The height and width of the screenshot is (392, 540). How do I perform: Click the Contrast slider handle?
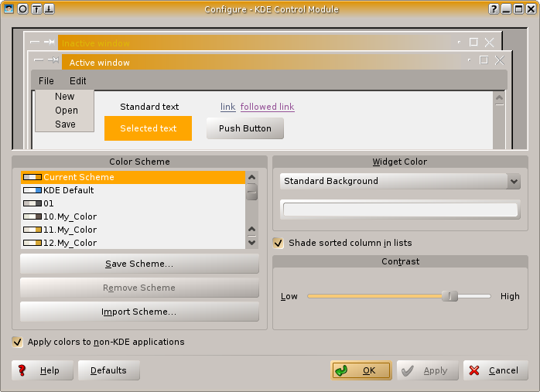(449, 296)
